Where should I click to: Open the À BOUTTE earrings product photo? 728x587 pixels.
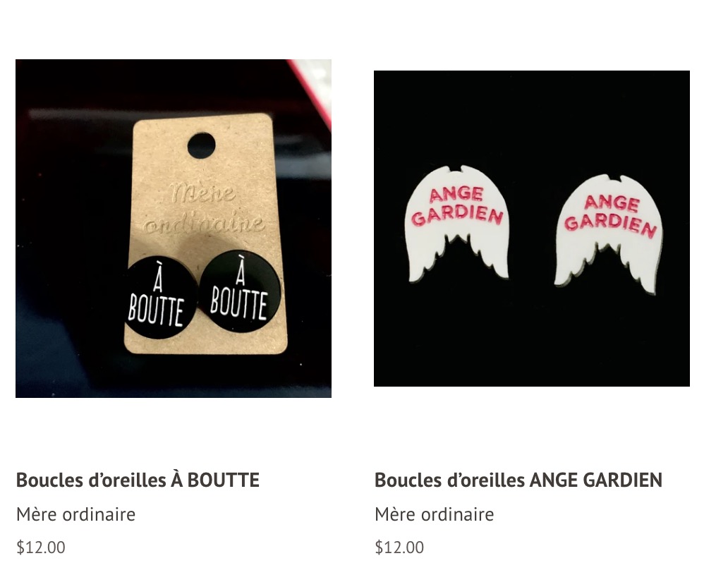pyautogui.click(x=173, y=228)
